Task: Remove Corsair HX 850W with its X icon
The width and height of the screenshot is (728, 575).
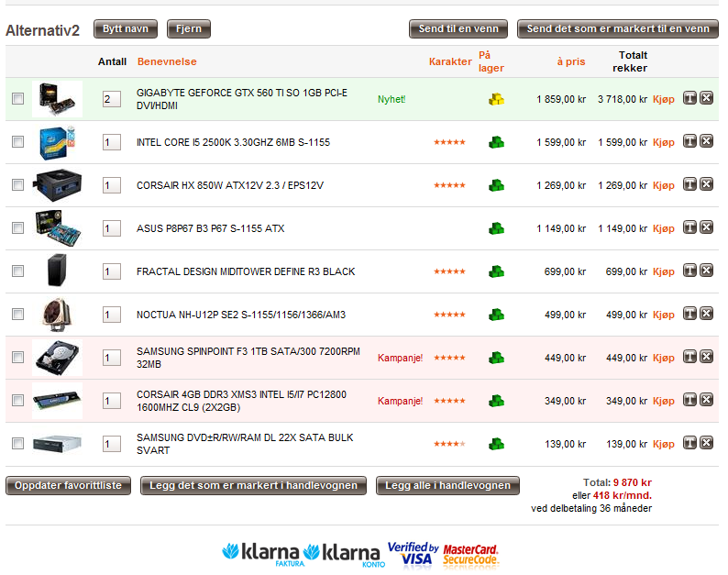Action: [x=707, y=184]
